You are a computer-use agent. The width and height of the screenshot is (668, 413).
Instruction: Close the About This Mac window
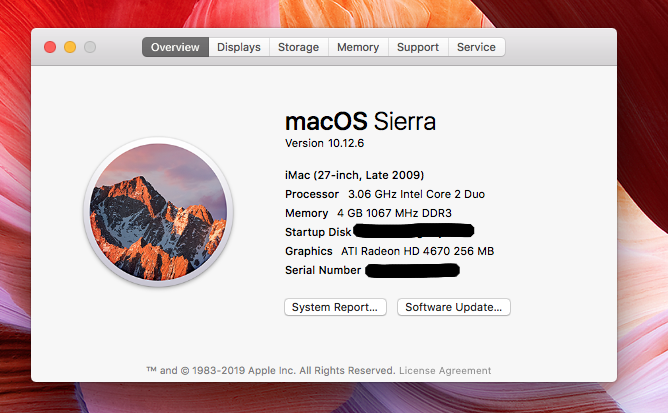50,47
